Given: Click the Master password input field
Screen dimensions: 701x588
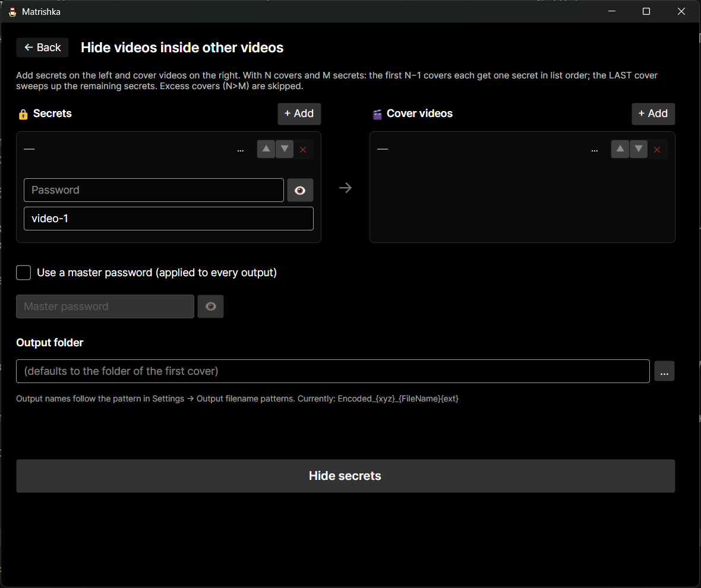Looking at the screenshot, I should [x=105, y=306].
